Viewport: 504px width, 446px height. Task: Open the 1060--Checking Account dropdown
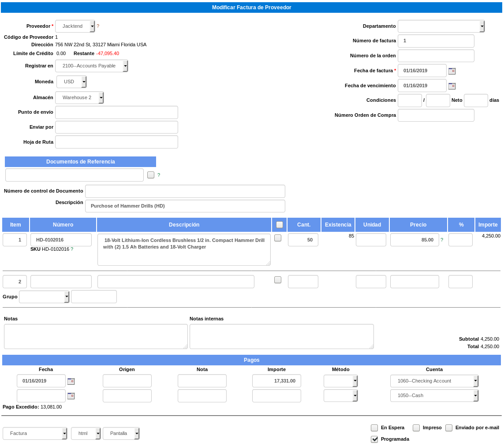coord(434,381)
